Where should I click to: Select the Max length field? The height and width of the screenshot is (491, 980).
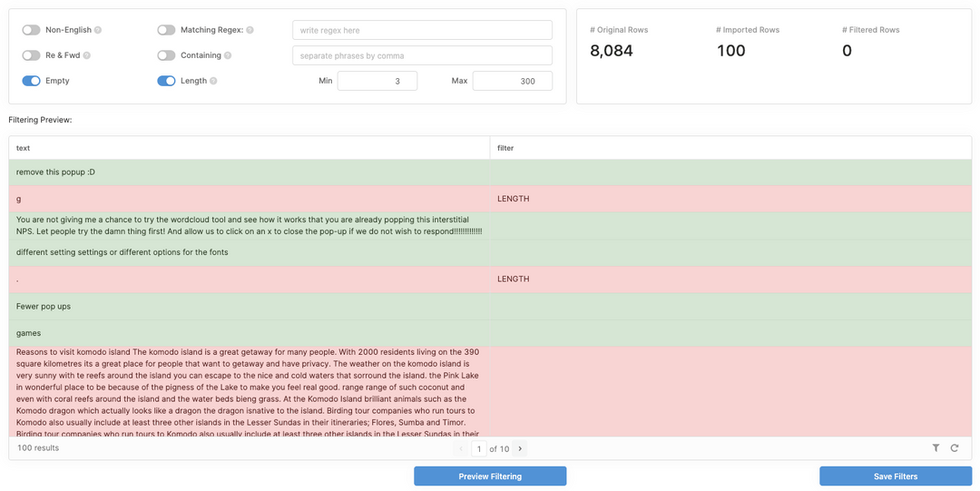tap(513, 81)
